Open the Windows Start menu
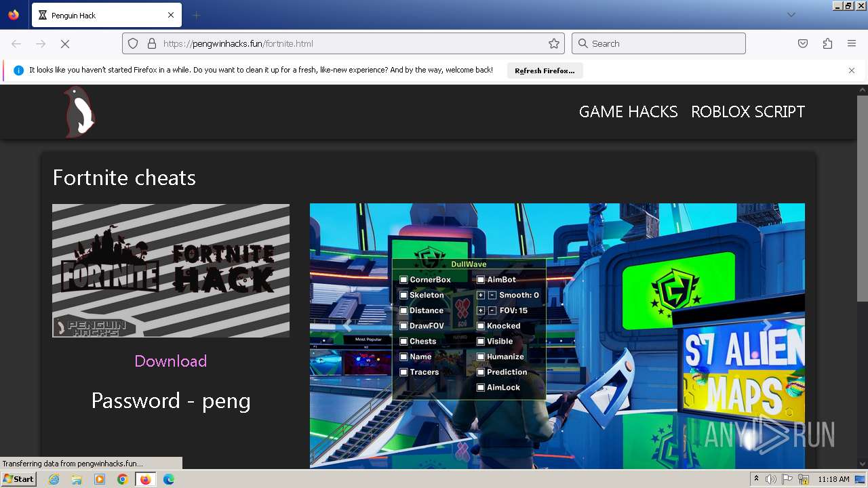Screen dimensions: 868x488 (x=18, y=479)
